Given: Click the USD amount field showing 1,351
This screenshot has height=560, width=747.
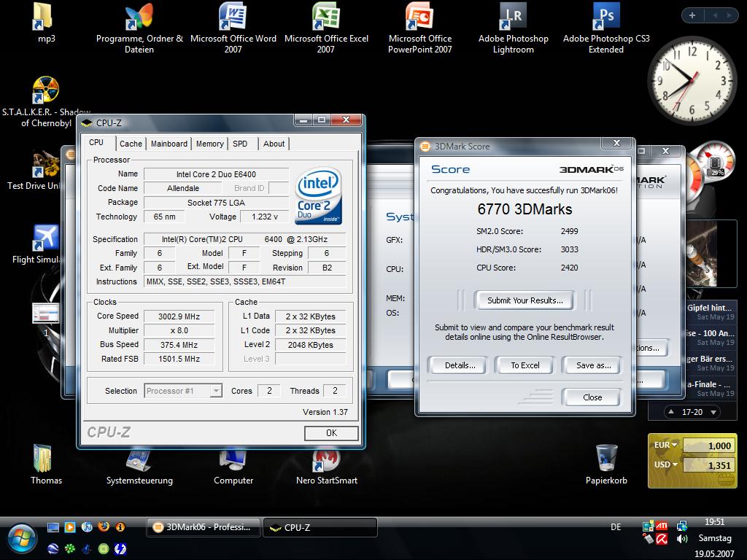Looking at the screenshot, I should 708,465.
